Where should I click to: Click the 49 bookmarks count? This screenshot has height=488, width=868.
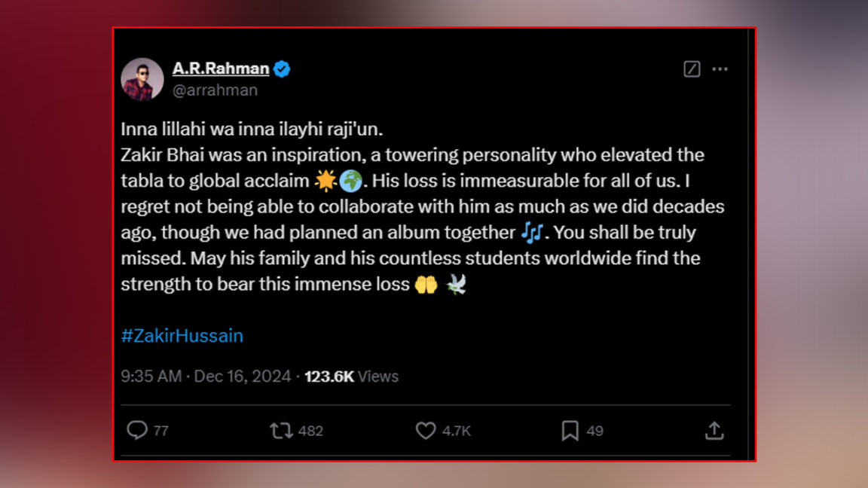click(x=595, y=431)
